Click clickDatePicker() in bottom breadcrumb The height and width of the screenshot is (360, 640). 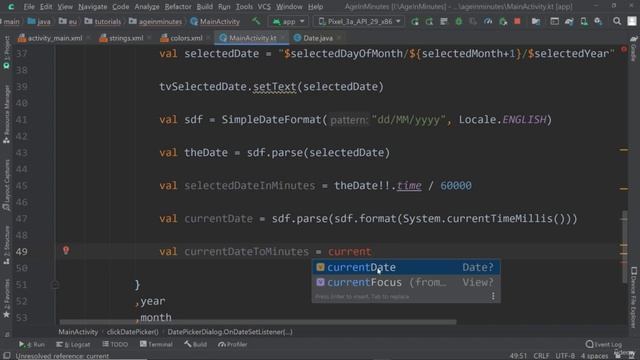tap(133, 332)
